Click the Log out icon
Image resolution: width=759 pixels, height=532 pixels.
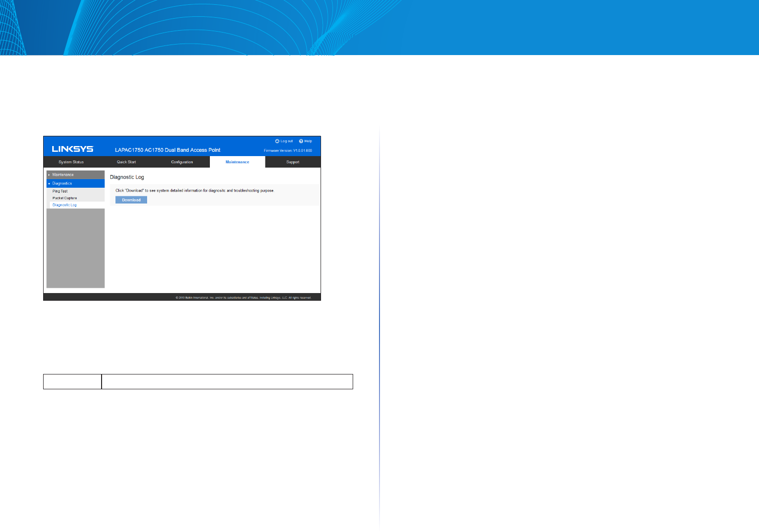point(277,141)
